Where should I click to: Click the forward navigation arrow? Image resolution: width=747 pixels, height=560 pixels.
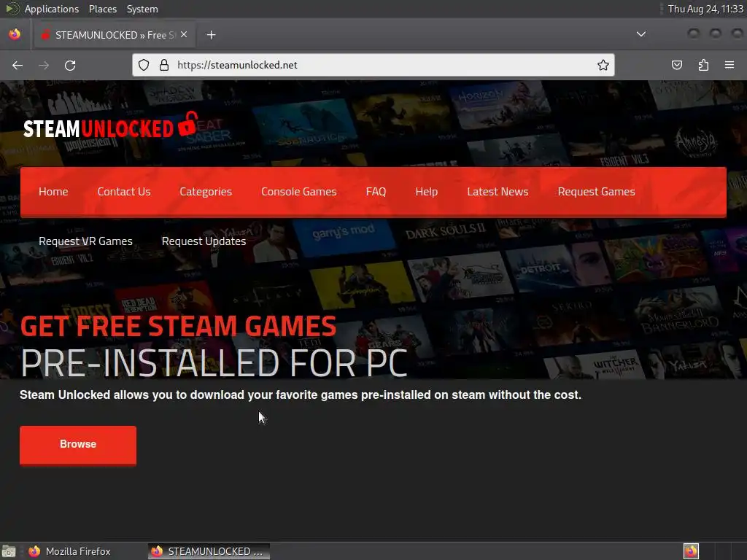click(x=44, y=65)
